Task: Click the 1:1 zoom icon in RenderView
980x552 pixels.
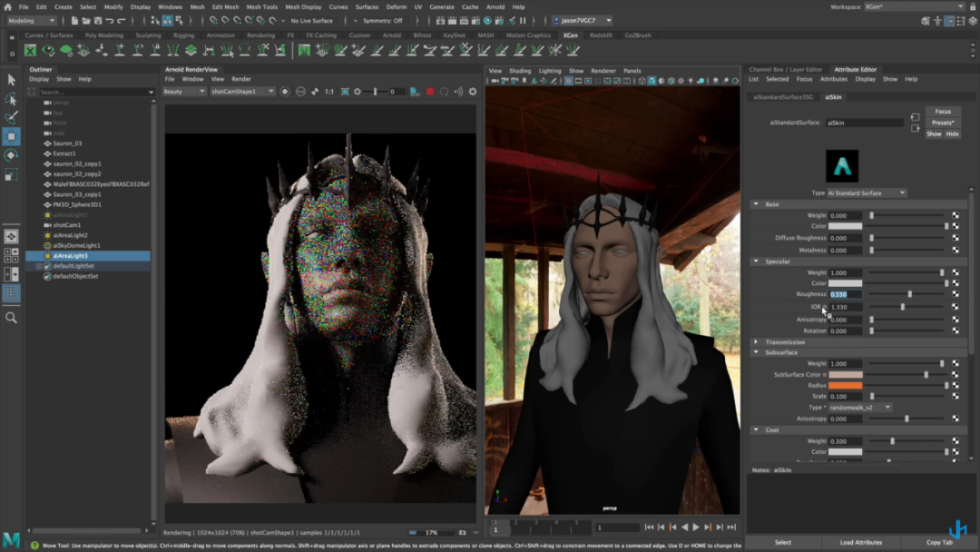Action: pyautogui.click(x=329, y=92)
